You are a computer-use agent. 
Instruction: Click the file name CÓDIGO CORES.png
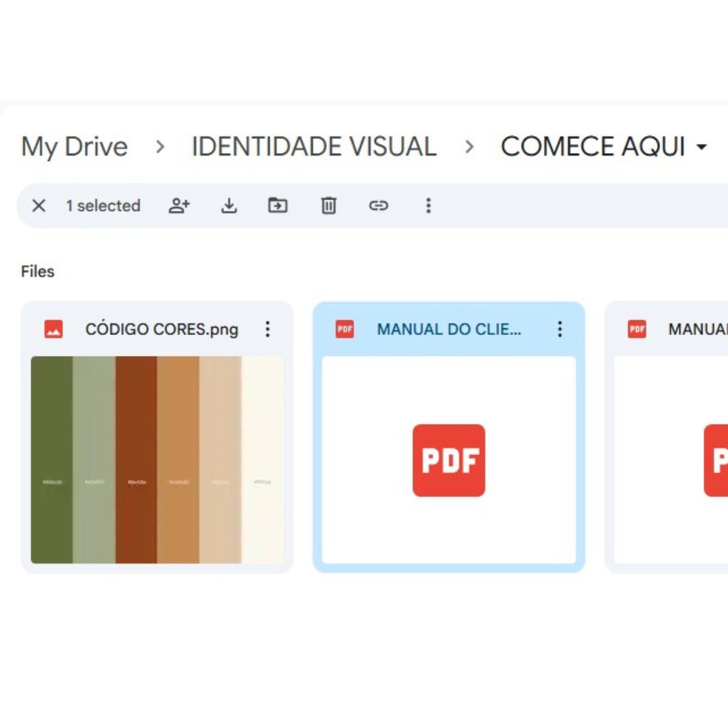[162, 329]
